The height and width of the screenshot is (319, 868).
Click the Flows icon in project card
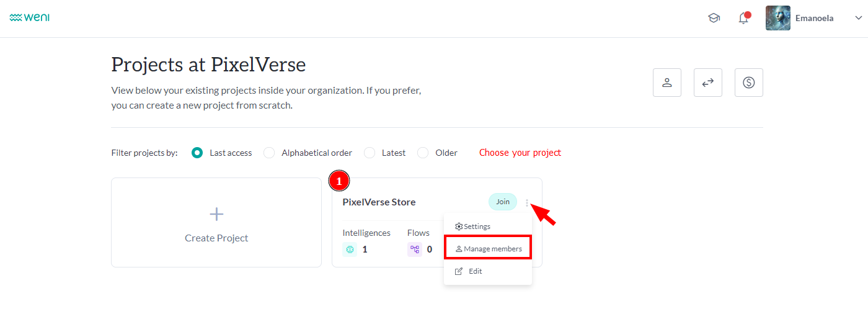[415, 249]
